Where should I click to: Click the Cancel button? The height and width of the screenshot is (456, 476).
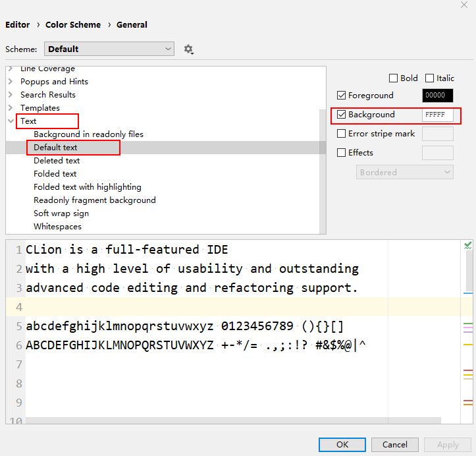(395, 445)
